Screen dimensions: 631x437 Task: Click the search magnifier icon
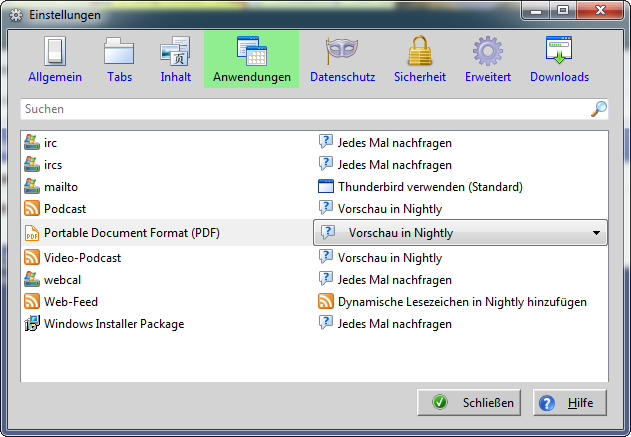coord(598,109)
